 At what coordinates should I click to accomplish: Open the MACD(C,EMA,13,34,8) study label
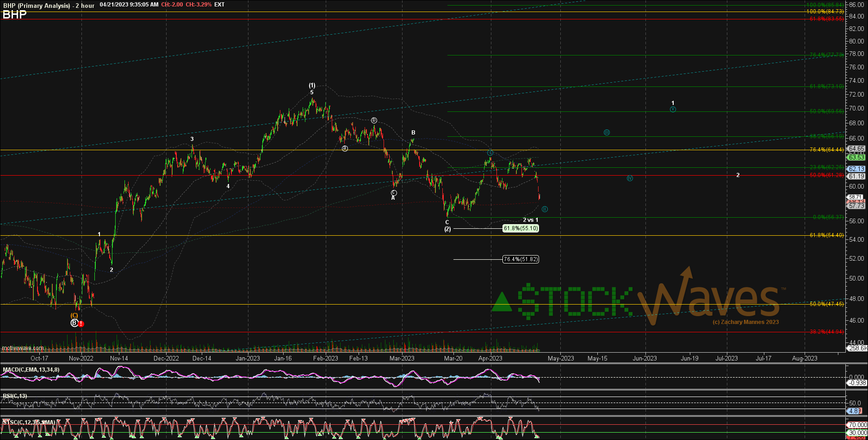[x=31, y=370]
